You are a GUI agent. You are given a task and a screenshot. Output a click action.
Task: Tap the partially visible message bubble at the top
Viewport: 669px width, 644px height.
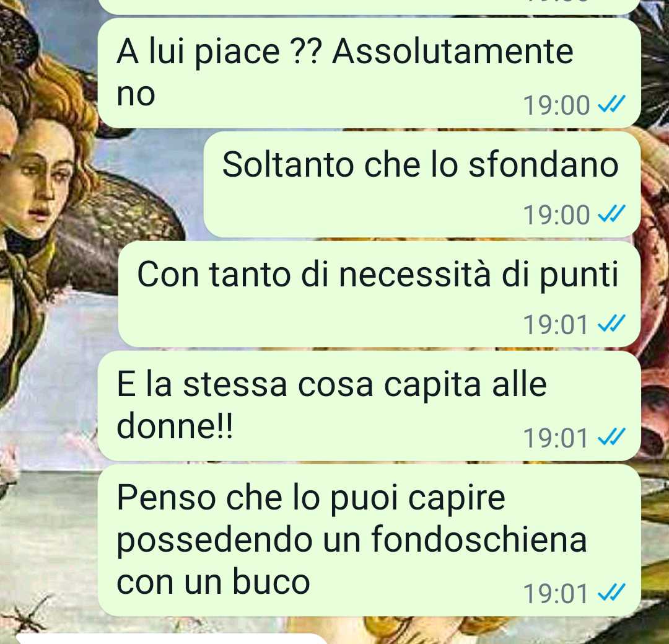pos(369,7)
